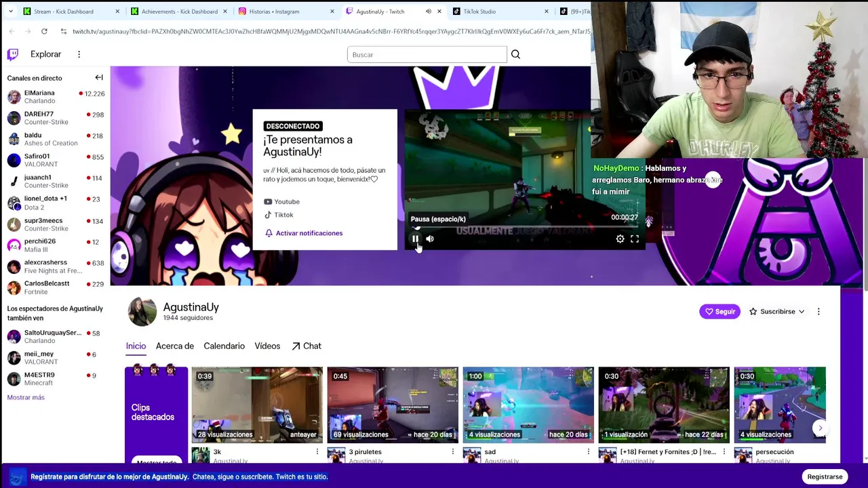This screenshot has height=488, width=868.
Task: Open options for the sad clip
Action: coord(588,451)
